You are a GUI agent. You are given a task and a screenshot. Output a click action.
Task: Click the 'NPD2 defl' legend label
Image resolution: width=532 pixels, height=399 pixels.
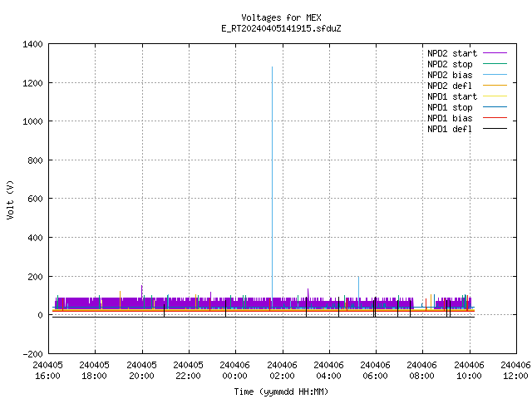point(450,86)
